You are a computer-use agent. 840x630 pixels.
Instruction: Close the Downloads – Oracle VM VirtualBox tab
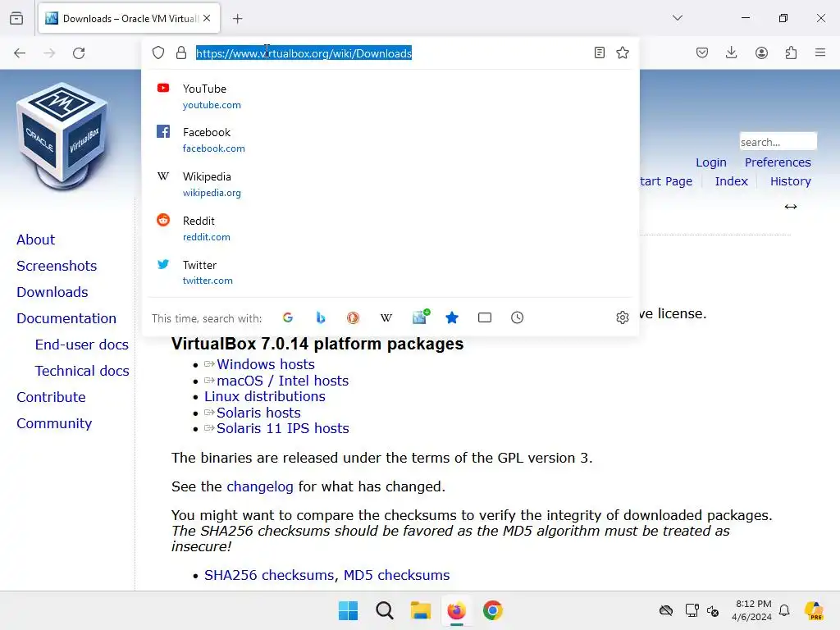click(x=207, y=18)
